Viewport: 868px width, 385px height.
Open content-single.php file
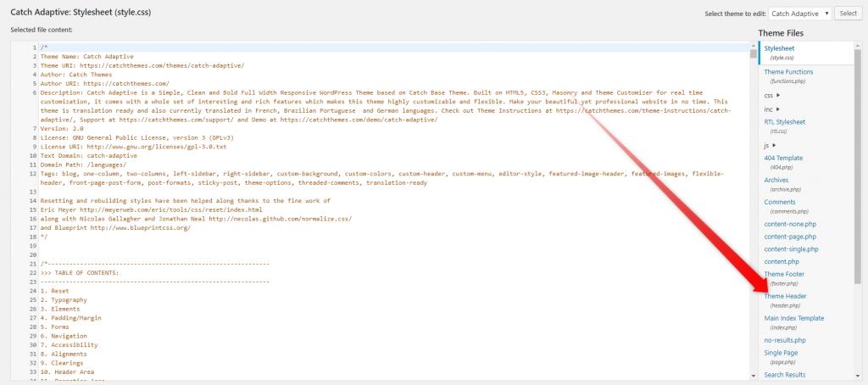point(792,249)
